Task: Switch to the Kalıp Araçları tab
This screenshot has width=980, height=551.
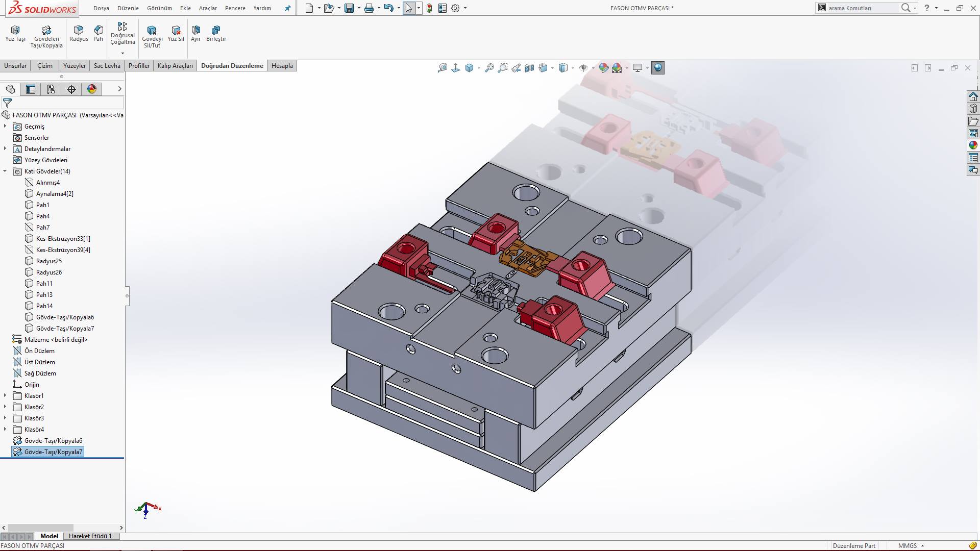Action: (175, 66)
